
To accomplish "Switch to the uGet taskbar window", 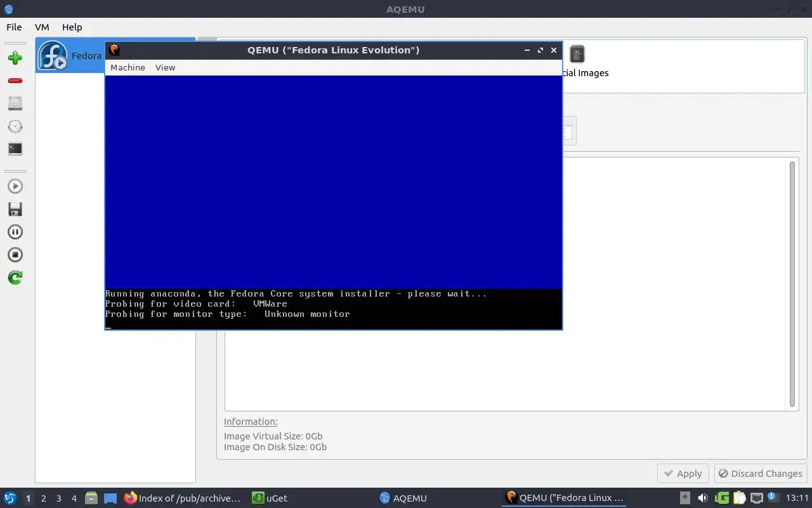I will coord(270,498).
